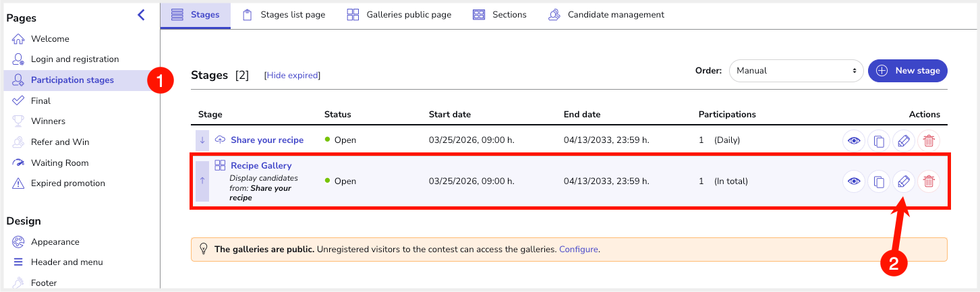The image size is (980, 292).
Task: Click the Recipe Gallery grid icon
Action: click(x=220, y=165)
